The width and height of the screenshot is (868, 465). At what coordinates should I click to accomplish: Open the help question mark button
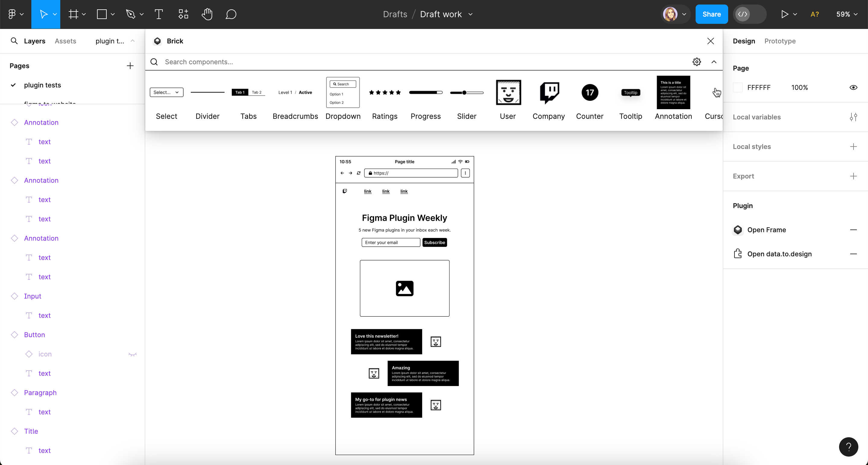pyautogui.click(x=848, y=447)
